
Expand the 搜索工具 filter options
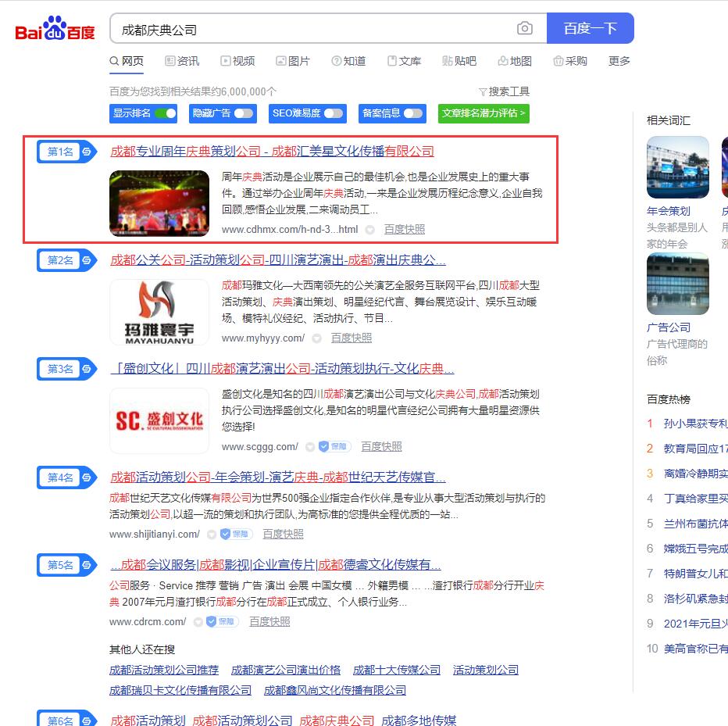click(505, 91)
